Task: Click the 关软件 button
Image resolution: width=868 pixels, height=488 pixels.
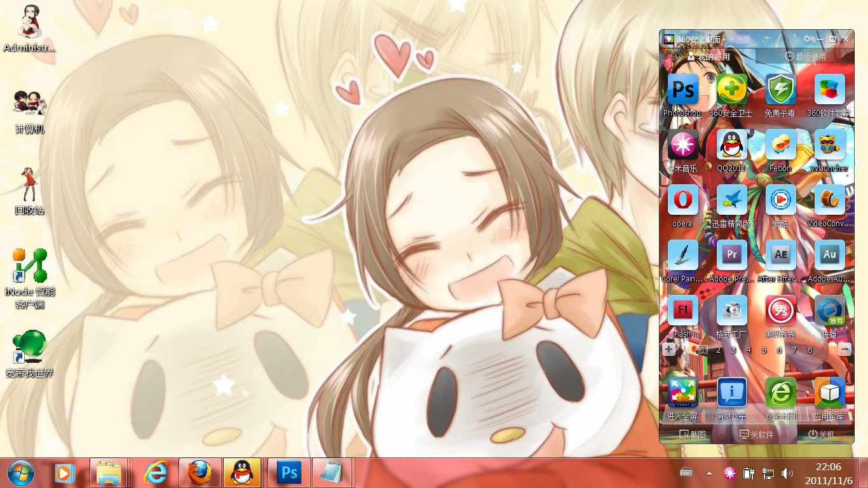Action: click(757, 435)
